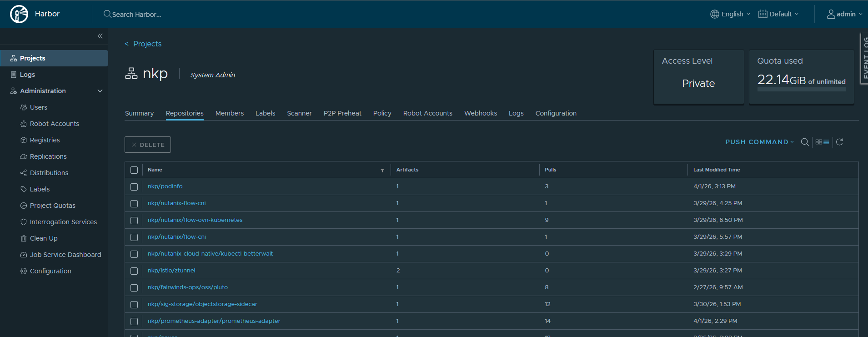868x337 pixels.
Task: Open the Summary tab
Action: click(139, 113)
